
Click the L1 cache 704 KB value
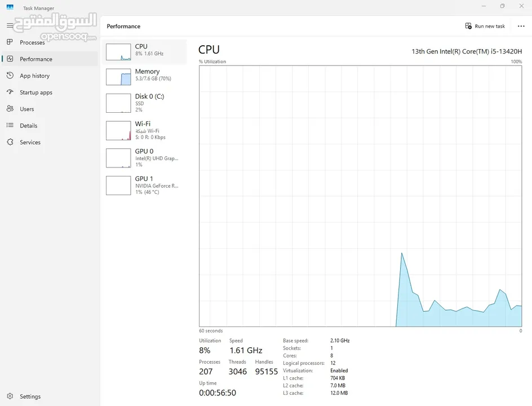pos(338,378)
